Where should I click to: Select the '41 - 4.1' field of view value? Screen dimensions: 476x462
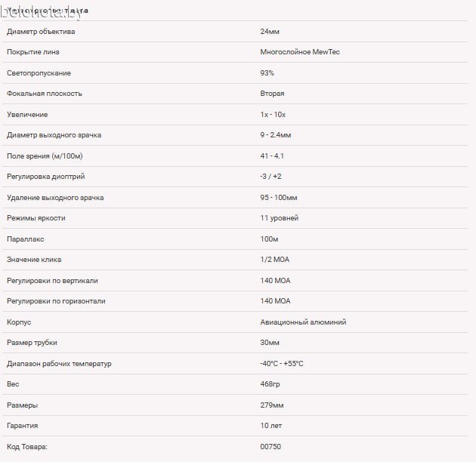point(272,156)
